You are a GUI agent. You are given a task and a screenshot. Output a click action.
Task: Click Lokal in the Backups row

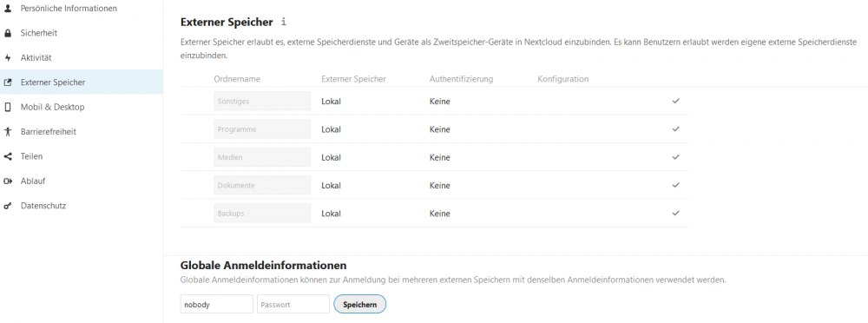tap(331, 214)
